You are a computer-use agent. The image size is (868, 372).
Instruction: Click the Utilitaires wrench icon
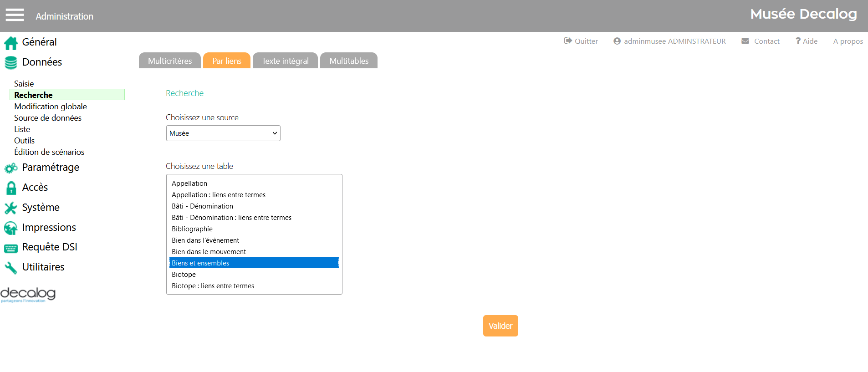pyautogui.click(x=11, y=268)
